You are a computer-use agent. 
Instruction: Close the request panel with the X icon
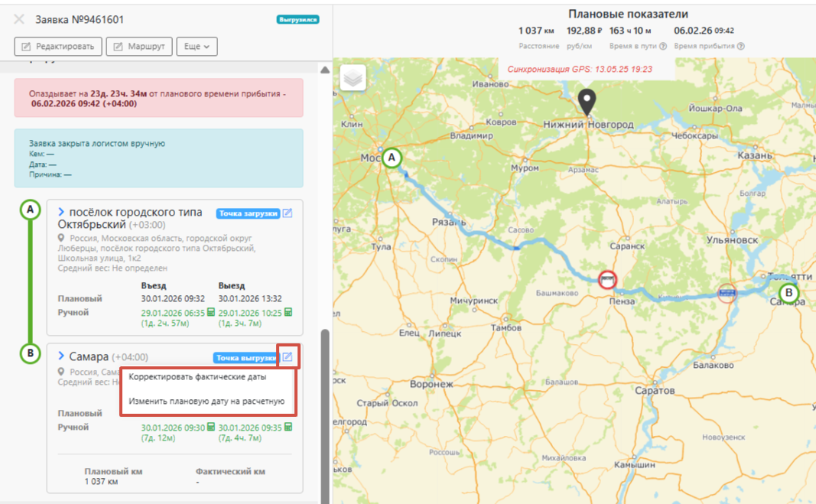[x=19, y=20]
